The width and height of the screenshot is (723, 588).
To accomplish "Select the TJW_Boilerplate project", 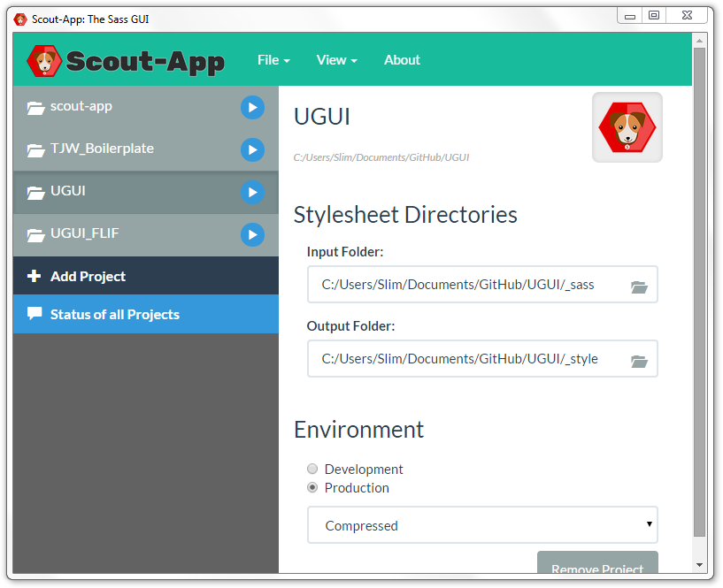I will tap(146, 149).
